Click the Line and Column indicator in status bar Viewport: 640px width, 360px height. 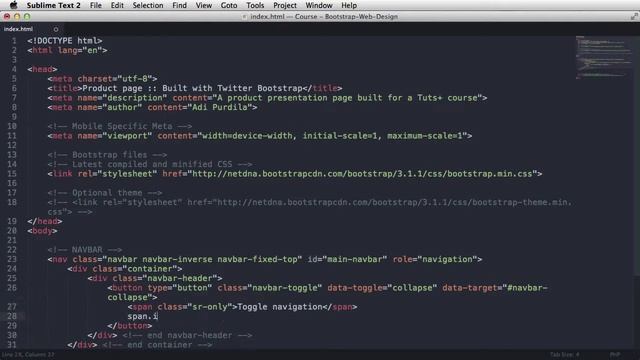pos(28,354)
